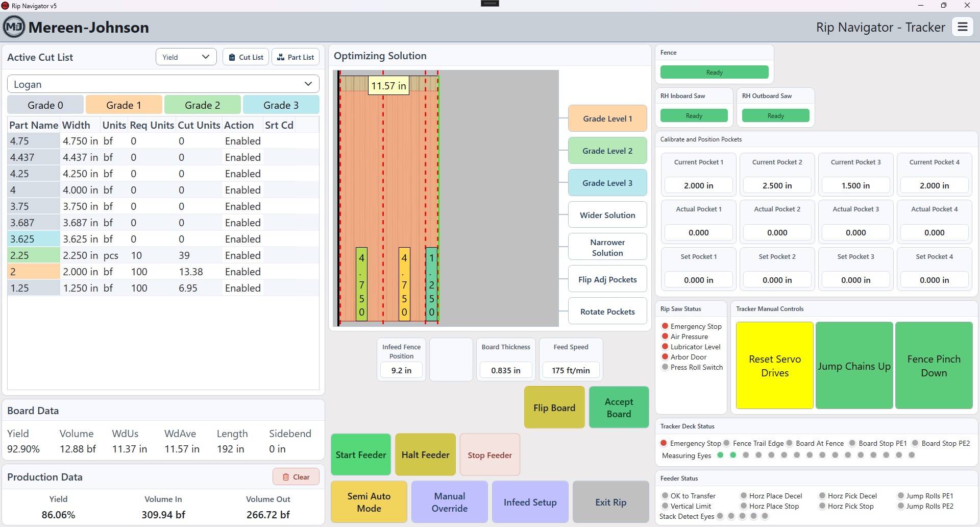The height and width of the screenshot is (527, 980).
Task: Request a Narrower Solution
Action: point(607,247)
